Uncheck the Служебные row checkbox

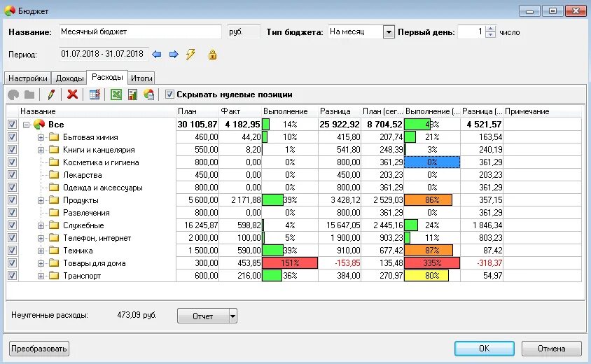12,225
